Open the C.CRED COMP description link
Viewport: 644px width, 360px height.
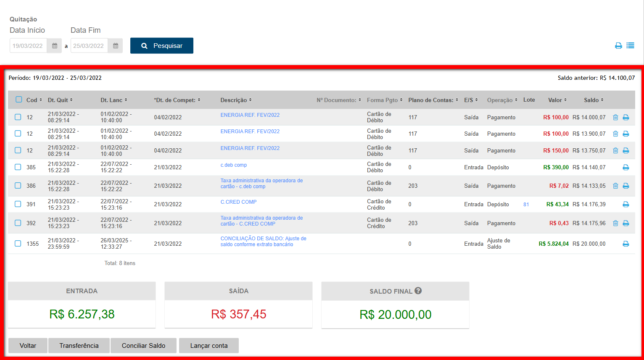tap(238, 202)
